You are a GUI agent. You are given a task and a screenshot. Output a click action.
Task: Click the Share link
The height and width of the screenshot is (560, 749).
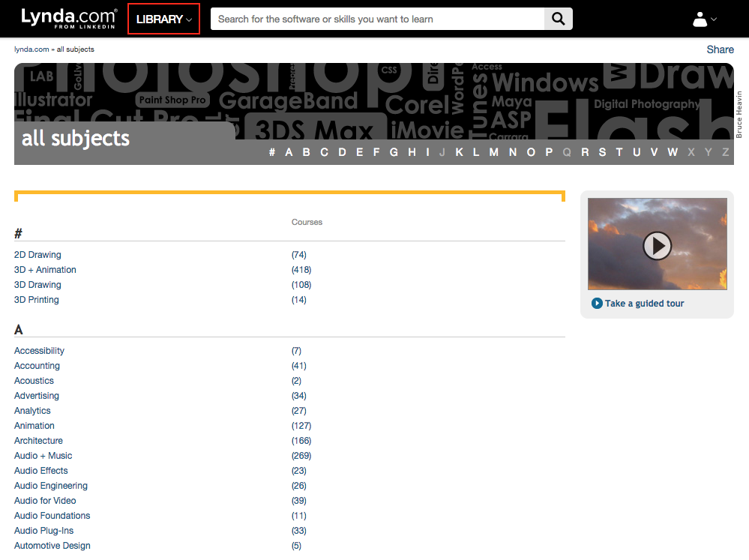tap(720, 49)
